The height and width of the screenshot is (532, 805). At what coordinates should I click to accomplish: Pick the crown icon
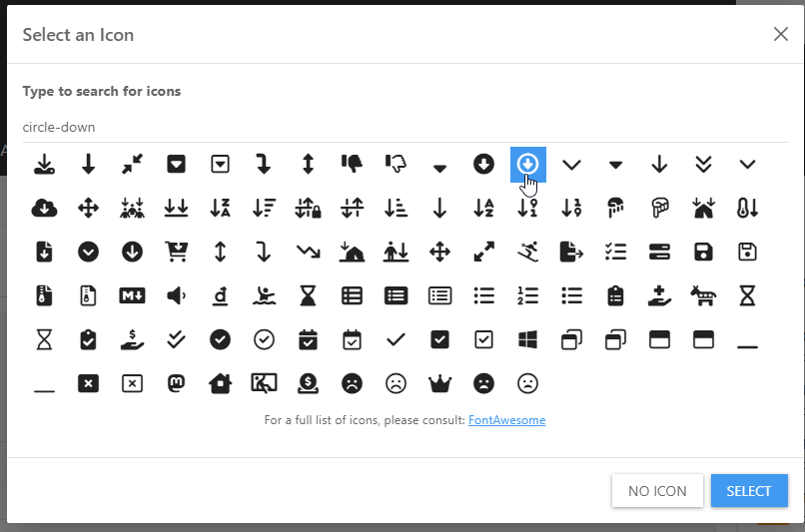439,383
